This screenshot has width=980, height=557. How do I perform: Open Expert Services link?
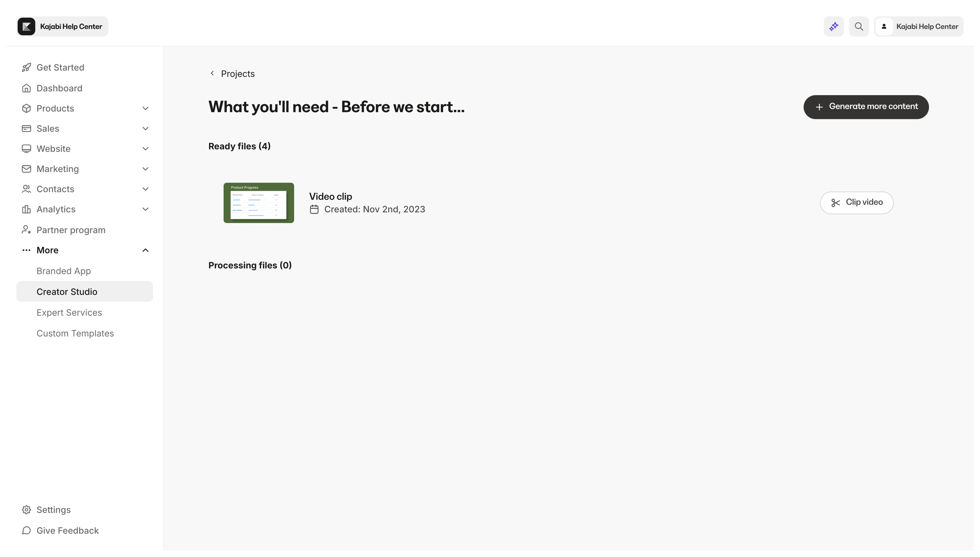(69, 313)
